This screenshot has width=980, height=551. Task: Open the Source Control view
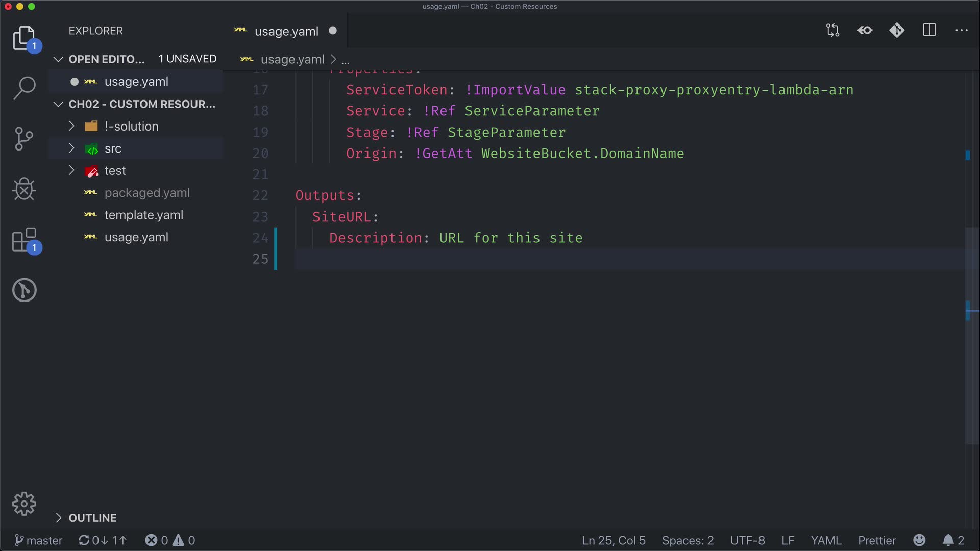pos(24,138)
